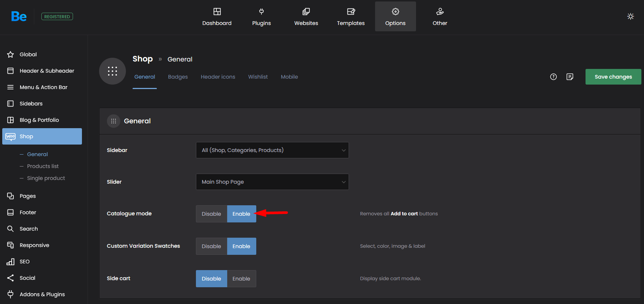Switch to the Header icons tab

click(218, 77)
